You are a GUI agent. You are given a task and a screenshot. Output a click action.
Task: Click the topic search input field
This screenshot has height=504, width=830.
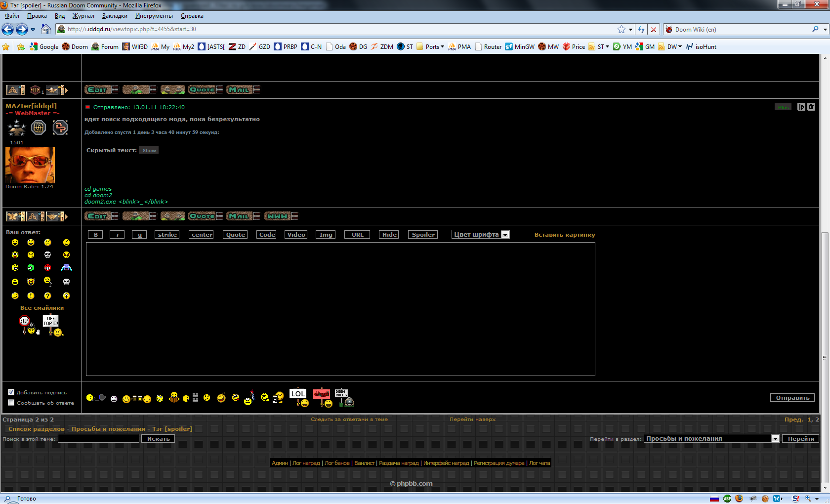[98, 439]
